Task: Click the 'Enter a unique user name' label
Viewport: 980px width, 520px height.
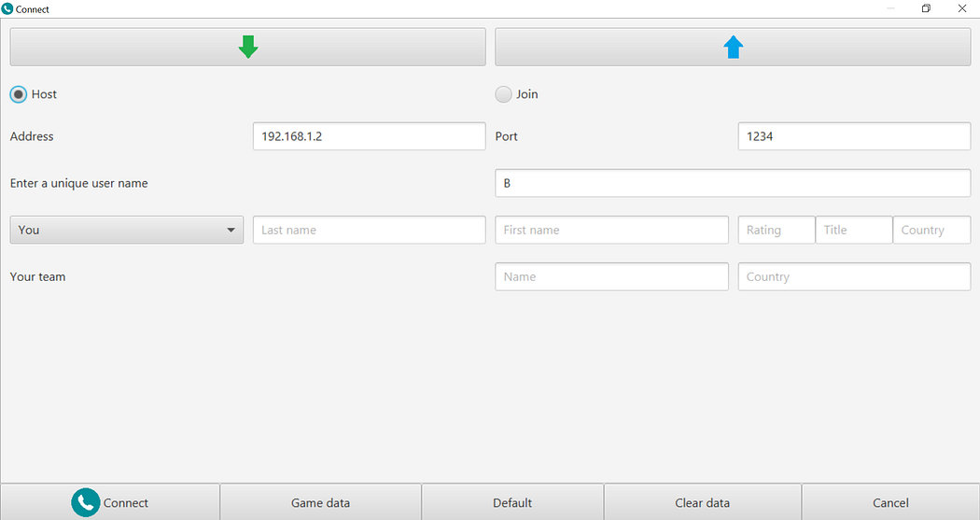Action: click(x=78, y=183)
